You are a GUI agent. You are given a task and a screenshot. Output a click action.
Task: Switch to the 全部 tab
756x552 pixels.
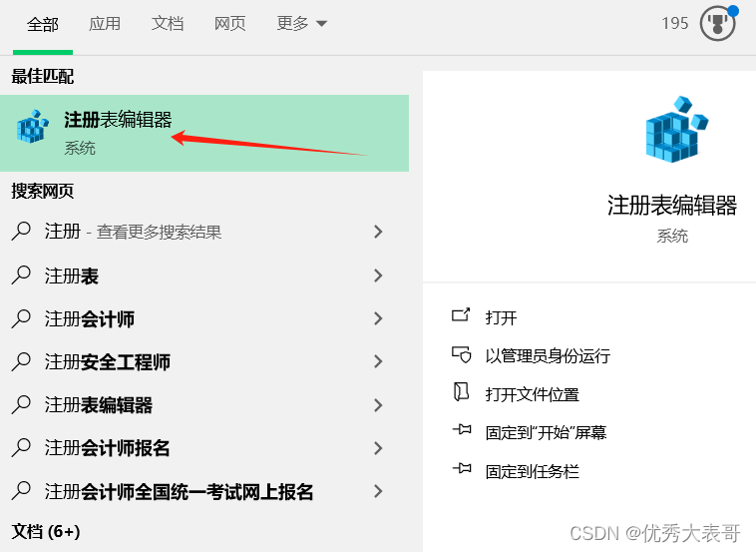(43, 24)
